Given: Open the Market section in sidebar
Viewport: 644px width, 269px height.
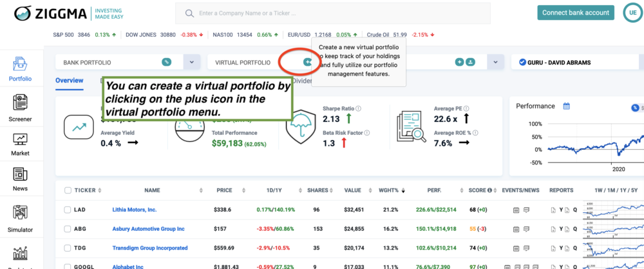Looking at the screenshot, I should click(x=21, y=144).
